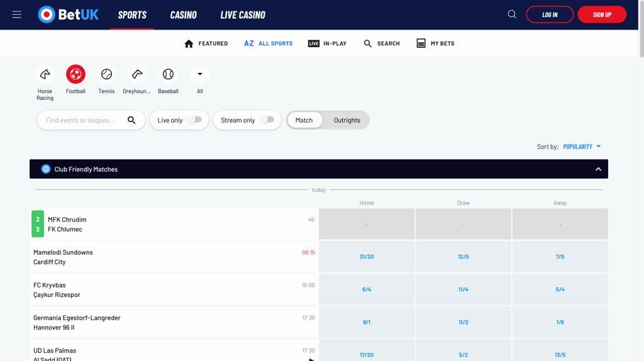
Task: Open the UD Las Palmas match row
Action: click(174, 350)
